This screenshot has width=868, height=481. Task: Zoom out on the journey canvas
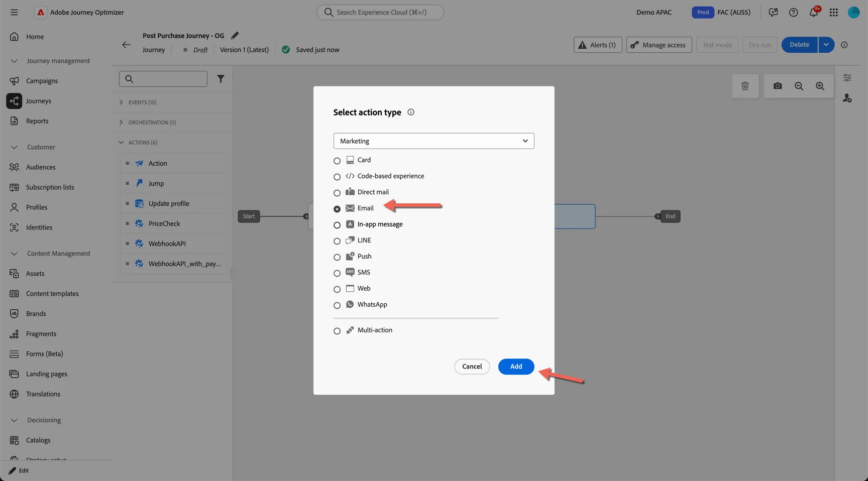click(x=799, y=86)
